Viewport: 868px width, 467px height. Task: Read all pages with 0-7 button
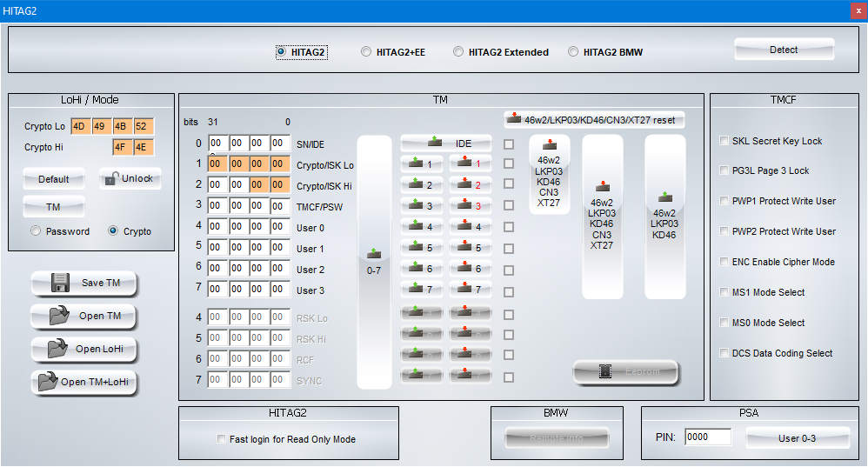[374, 262]
